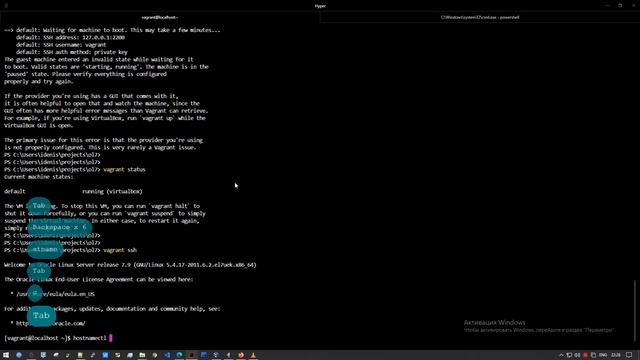Click the terminal vertical scrollbar thumb
The image size is (640, 360).
pyautogui.click(x=635, y=310)
